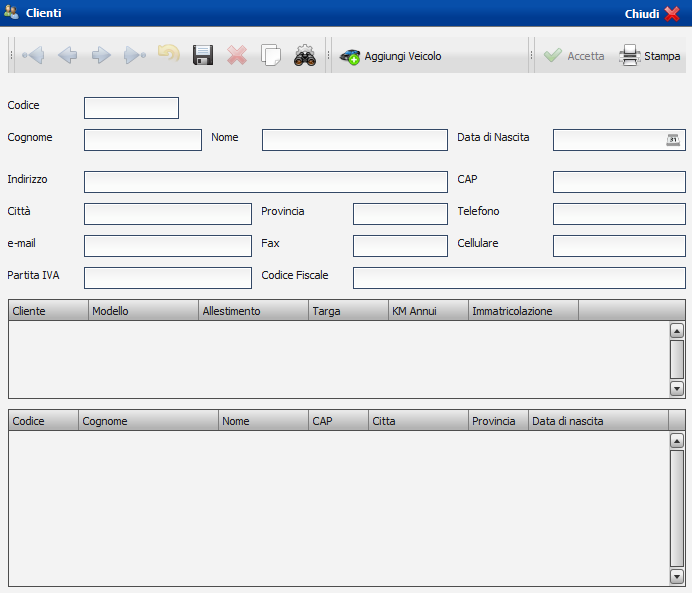Click vehicle table scrollbar up arrow
The image size is (692, 593).
tap(677, 330)
